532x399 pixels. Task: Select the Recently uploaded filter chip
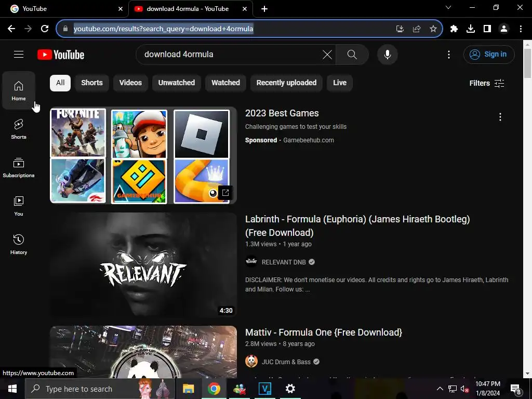tap(286, 83)
